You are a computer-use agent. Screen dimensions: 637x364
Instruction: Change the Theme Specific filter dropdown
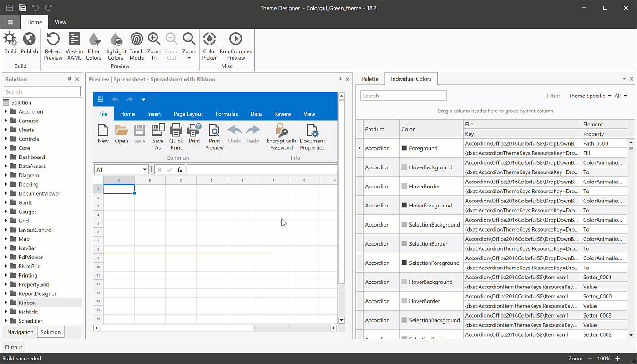pos(590,96)
